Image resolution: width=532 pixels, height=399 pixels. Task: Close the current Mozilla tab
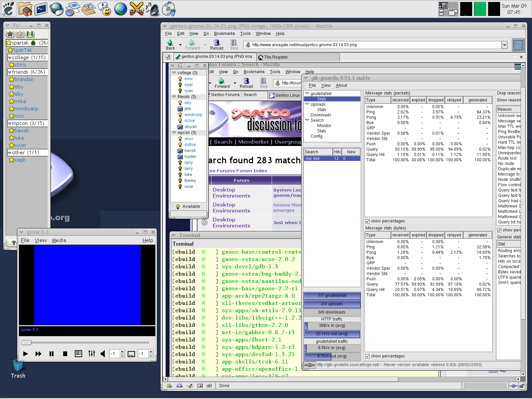tap(521, 57)
